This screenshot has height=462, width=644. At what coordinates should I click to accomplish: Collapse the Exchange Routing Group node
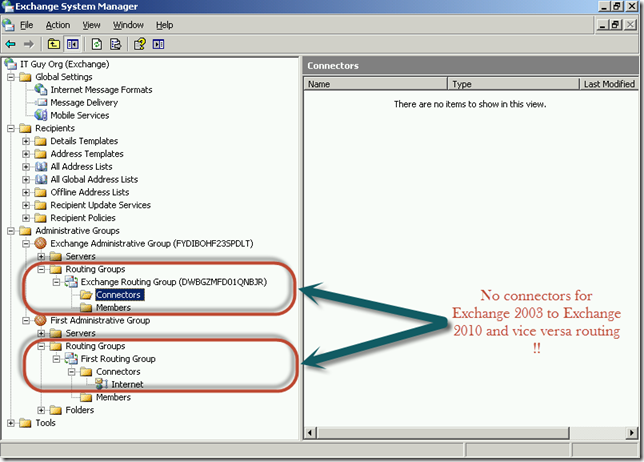pyautogui.click(x=56, y=282)
